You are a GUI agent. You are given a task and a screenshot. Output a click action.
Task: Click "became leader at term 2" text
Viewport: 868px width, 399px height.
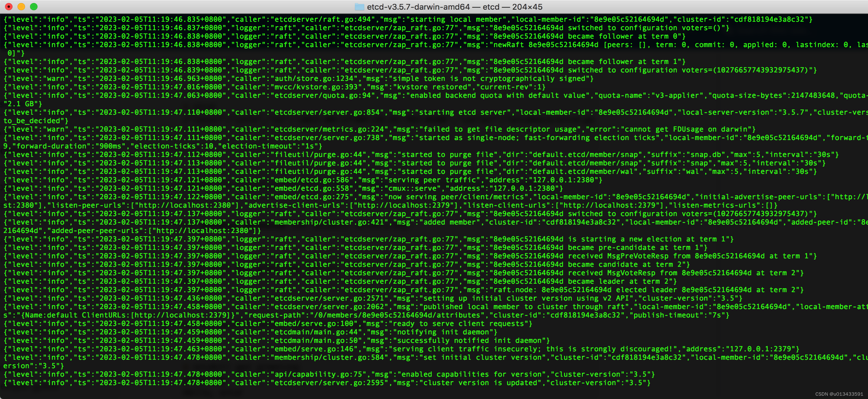(x=618, y=281)
